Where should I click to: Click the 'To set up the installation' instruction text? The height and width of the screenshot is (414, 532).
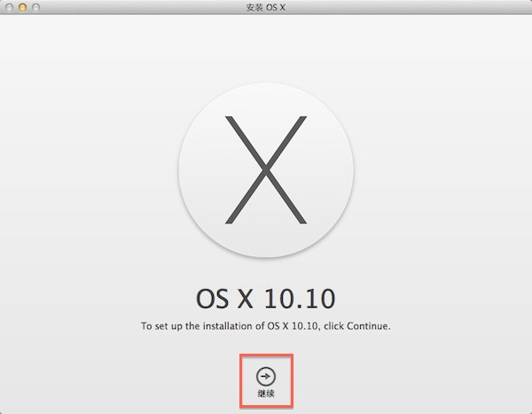click(266, 326)
